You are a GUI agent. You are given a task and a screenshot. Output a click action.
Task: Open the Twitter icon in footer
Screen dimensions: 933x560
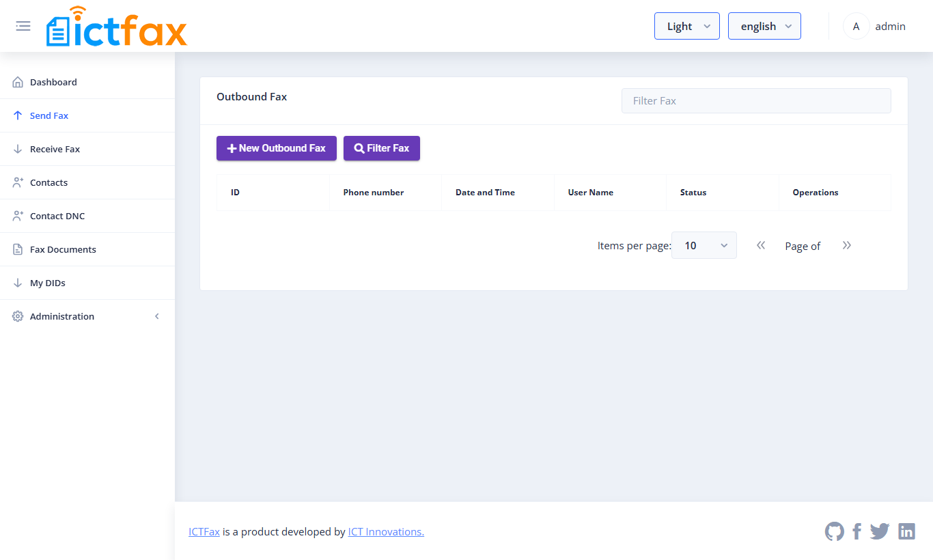point(880,531)
